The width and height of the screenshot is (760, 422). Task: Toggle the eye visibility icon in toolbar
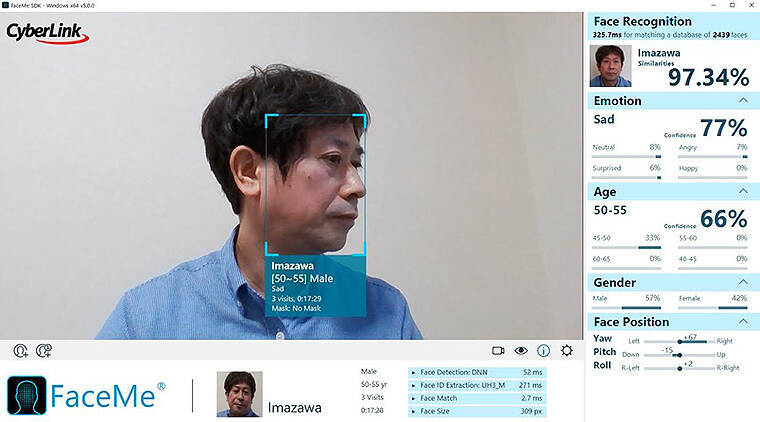[x=521, y=350]
